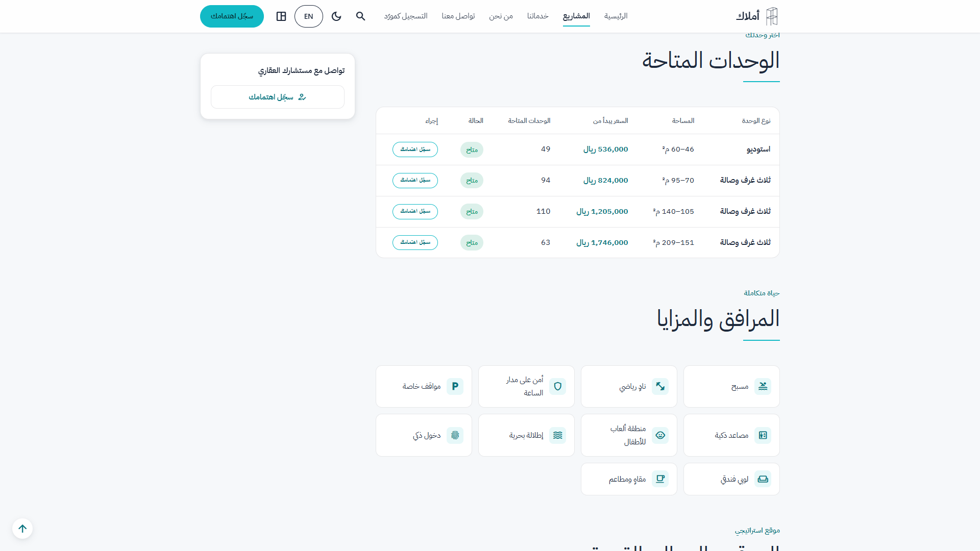This screenshot has height=551, width=980.
Task: Click the security shield icon
Action: (558, 387)
